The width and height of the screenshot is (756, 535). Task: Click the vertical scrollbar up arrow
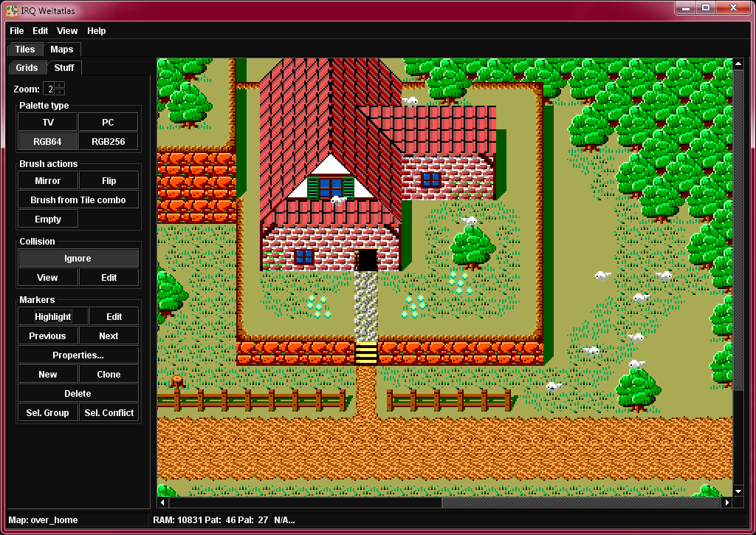(738, 64)
